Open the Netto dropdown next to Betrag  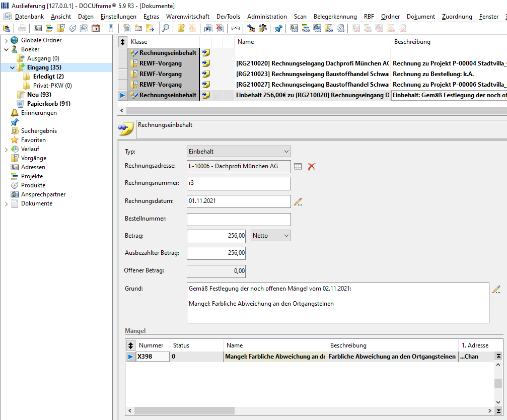271,235
